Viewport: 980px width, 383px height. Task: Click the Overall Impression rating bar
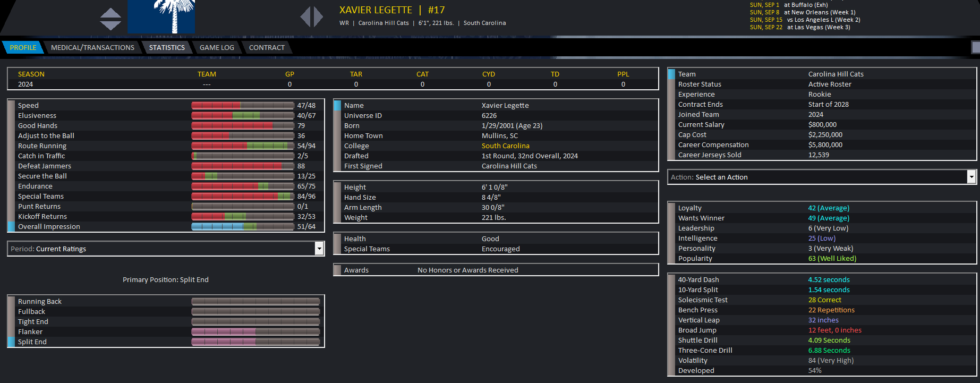[x=243, y=226]
